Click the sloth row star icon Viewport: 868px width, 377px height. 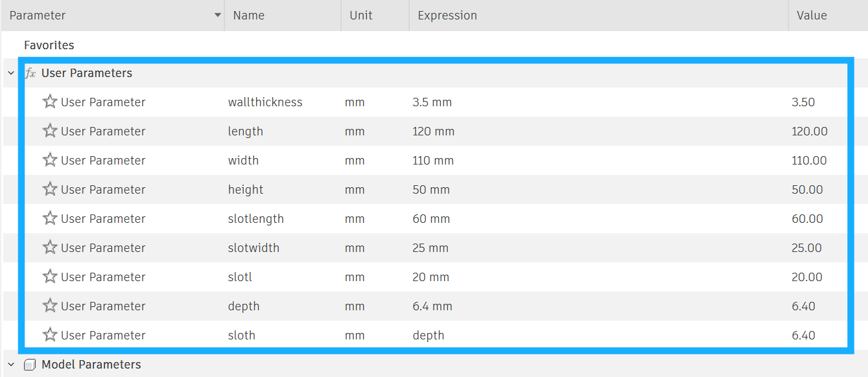coord(50,335)
